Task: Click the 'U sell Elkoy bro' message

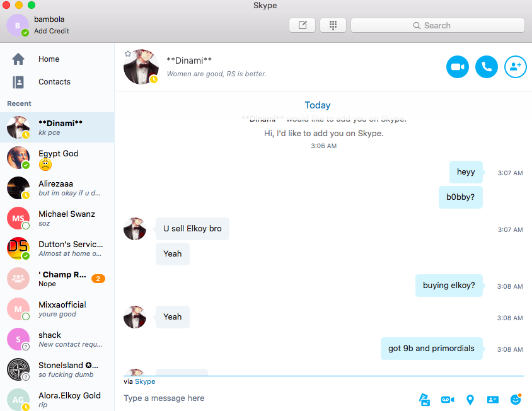Action: [x=192, y=229]
